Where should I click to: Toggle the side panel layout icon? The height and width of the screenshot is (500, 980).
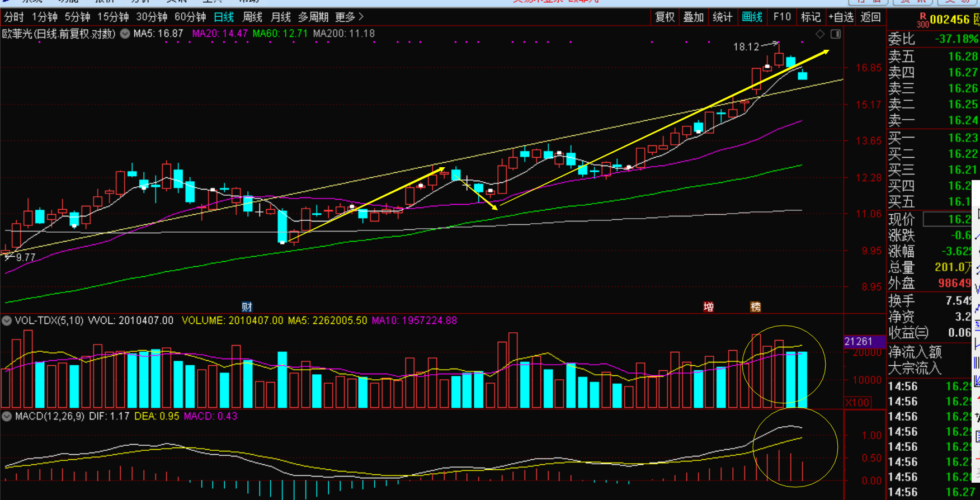click(x=836, y=34)
